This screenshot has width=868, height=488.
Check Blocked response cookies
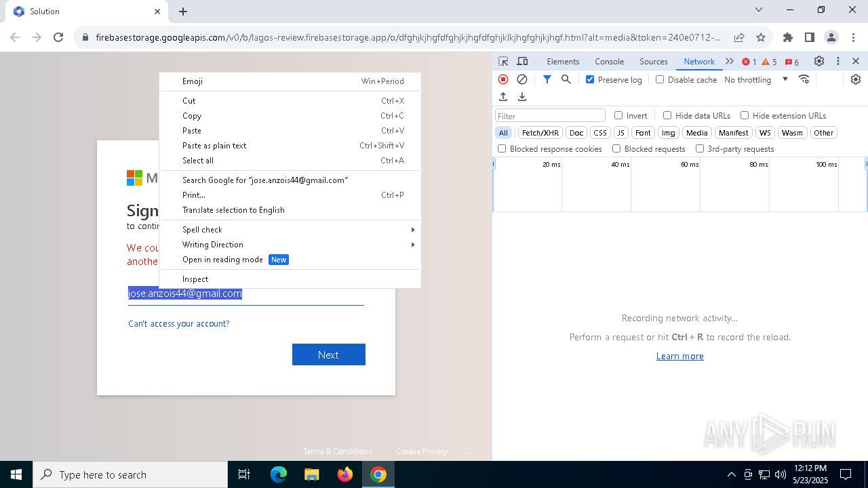pyautogui.click(x=502, y=148)
